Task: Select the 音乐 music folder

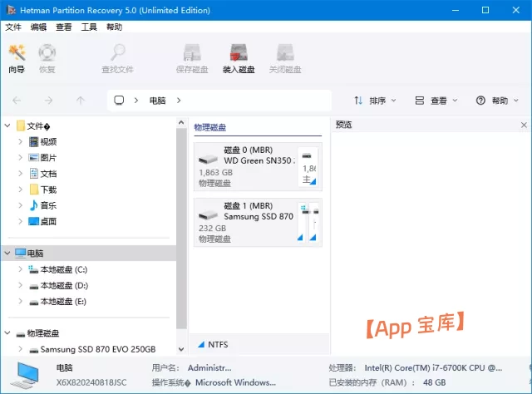Action: click(x=42, y=205)
